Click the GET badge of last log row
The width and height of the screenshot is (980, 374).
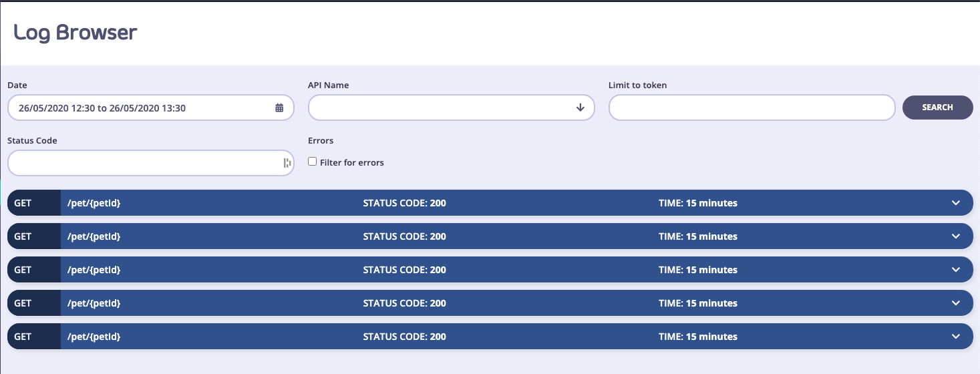pyautogui.click(x=23, y=337)
